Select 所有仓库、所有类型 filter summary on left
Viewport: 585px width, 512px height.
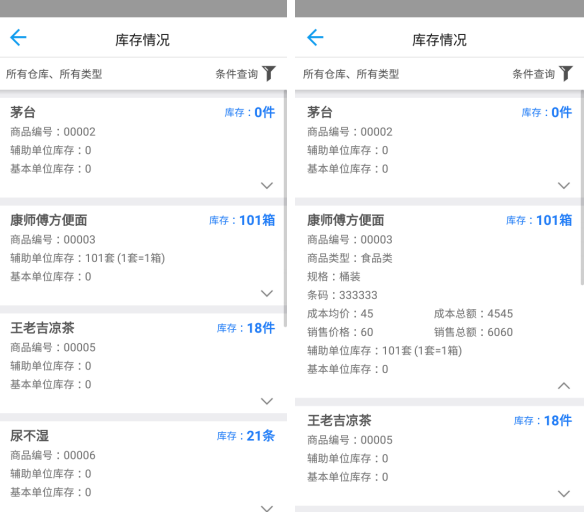pyautogui.click(x=54, y=74)
